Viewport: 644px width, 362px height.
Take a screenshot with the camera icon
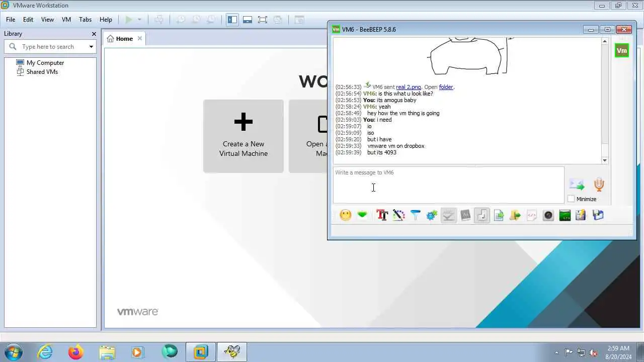tap(548, 215)
